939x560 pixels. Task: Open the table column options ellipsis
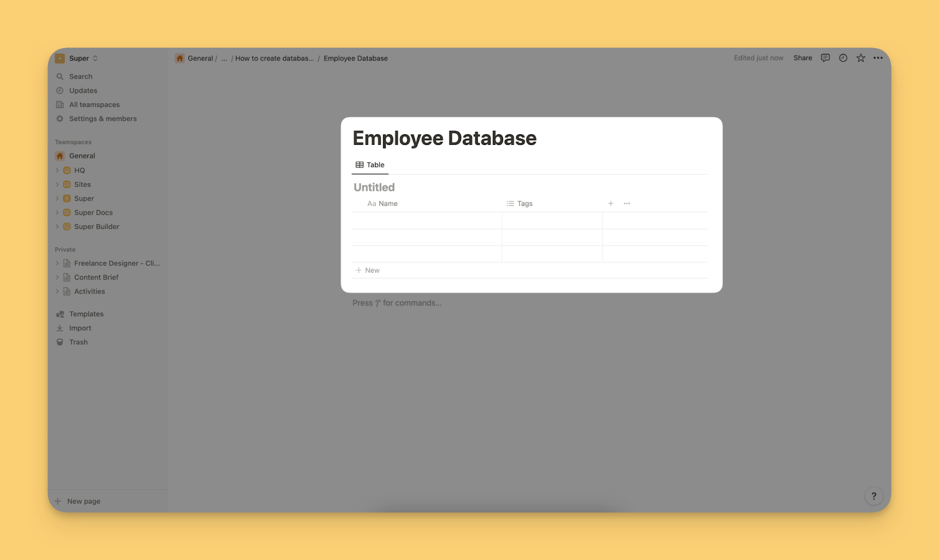pyautogui.click(x=627, y=204)
